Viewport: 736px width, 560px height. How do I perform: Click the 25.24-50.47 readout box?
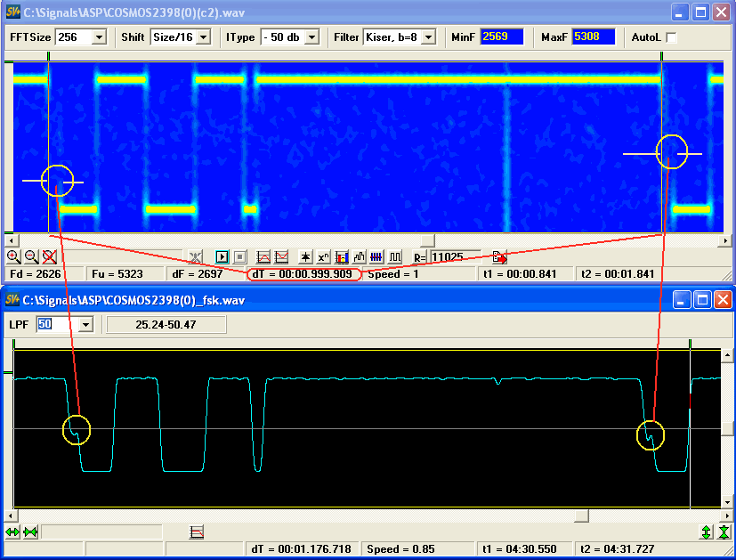tap(166, 324)
